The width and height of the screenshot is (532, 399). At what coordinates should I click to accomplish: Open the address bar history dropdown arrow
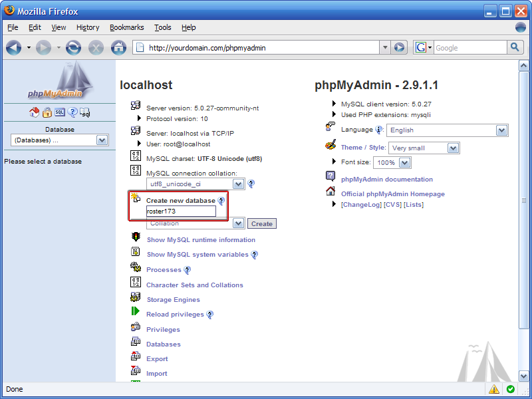[x=385, y=47]
